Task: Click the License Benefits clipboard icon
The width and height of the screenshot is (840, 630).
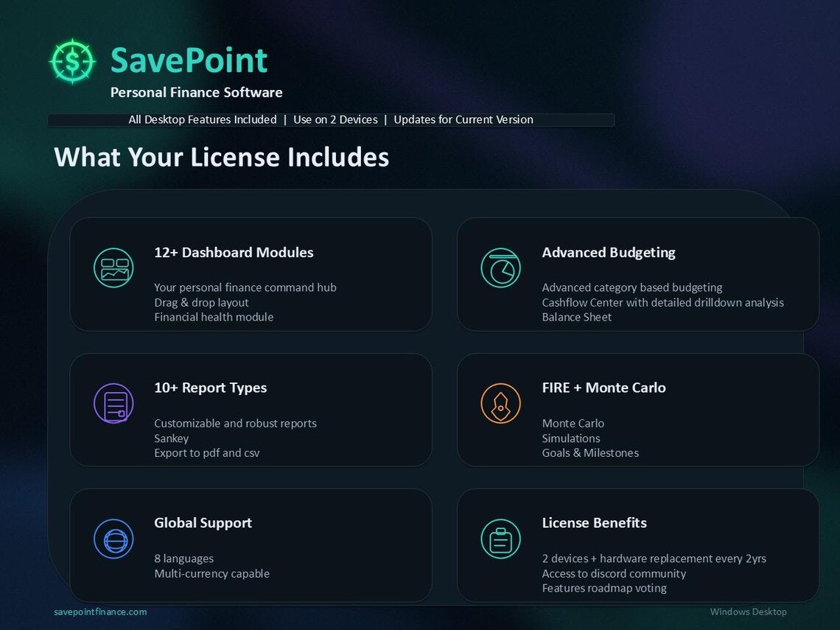Action: [501, 539]
